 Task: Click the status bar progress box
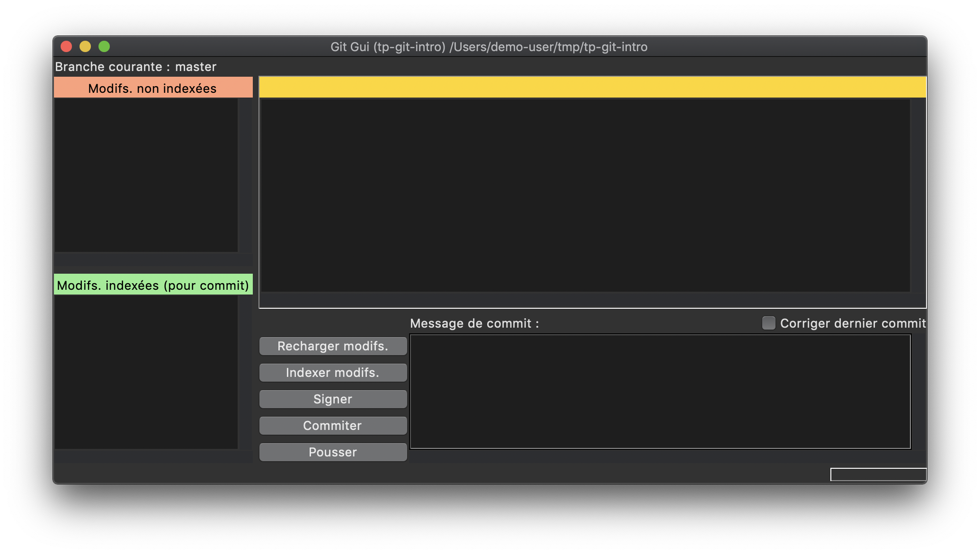point(878,474)
